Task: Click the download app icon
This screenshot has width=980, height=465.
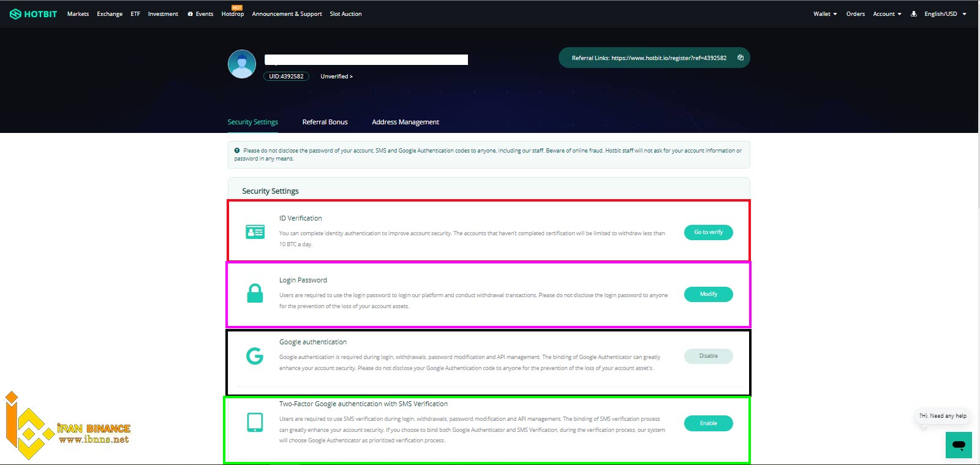Action: [914, 13]
